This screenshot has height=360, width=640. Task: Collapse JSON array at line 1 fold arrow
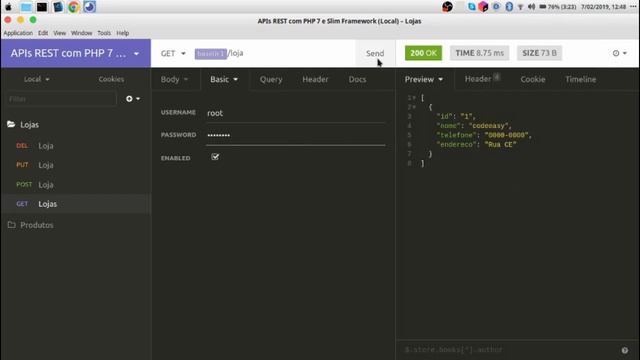414,98
